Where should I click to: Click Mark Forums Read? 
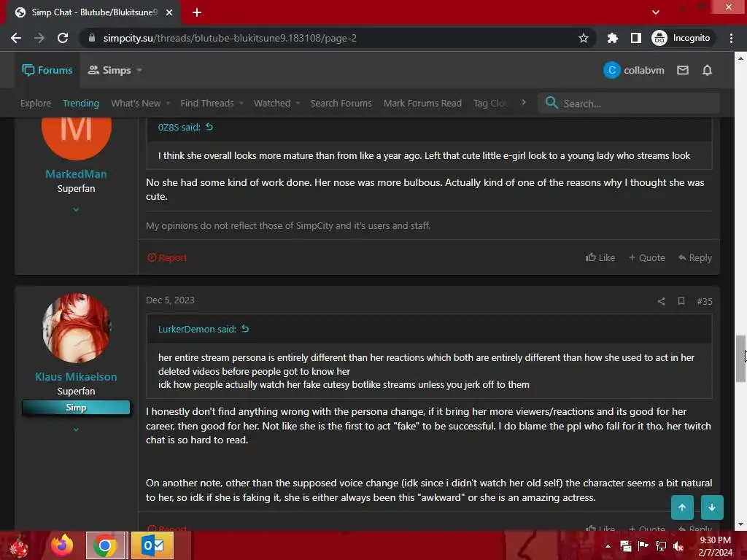pos(422,103)
